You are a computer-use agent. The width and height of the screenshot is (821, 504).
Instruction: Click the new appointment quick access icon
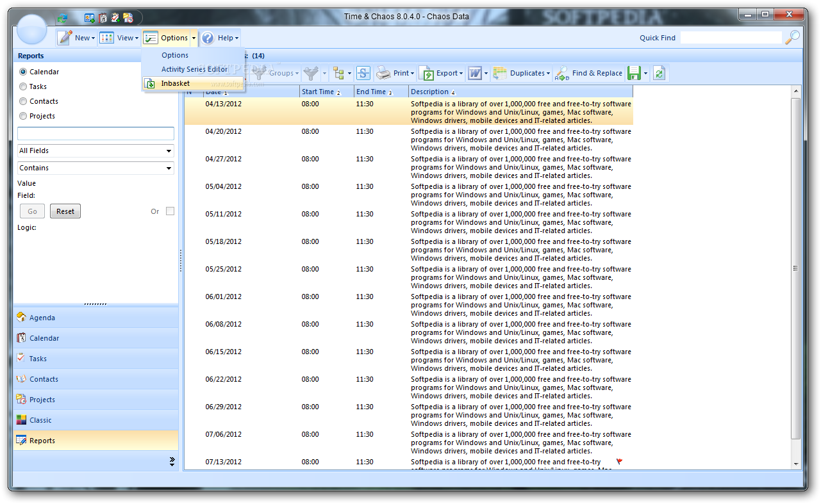click(103, 18)
